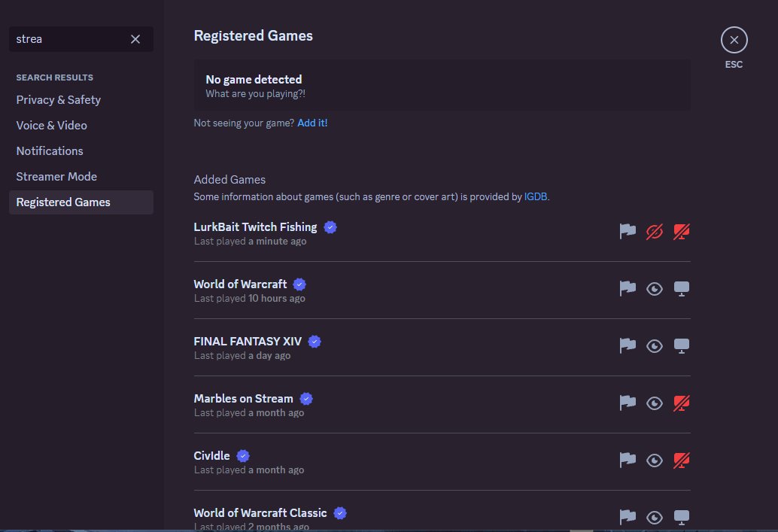This screenshot has height=532, width=778.
Task: Click the 'Added Games' heading
Action: [229, 180]
